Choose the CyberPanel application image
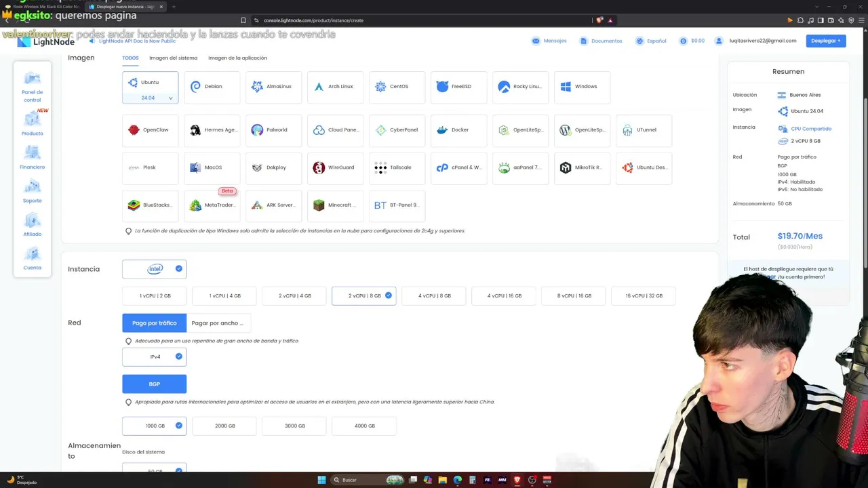The image size is (868, 488). click(397, 130)
